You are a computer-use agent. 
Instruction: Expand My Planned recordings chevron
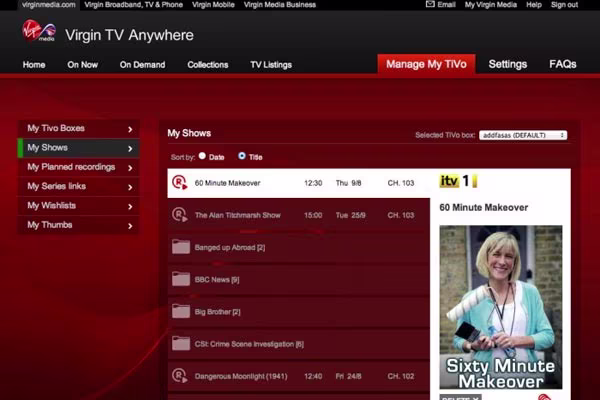click(130, 168)
